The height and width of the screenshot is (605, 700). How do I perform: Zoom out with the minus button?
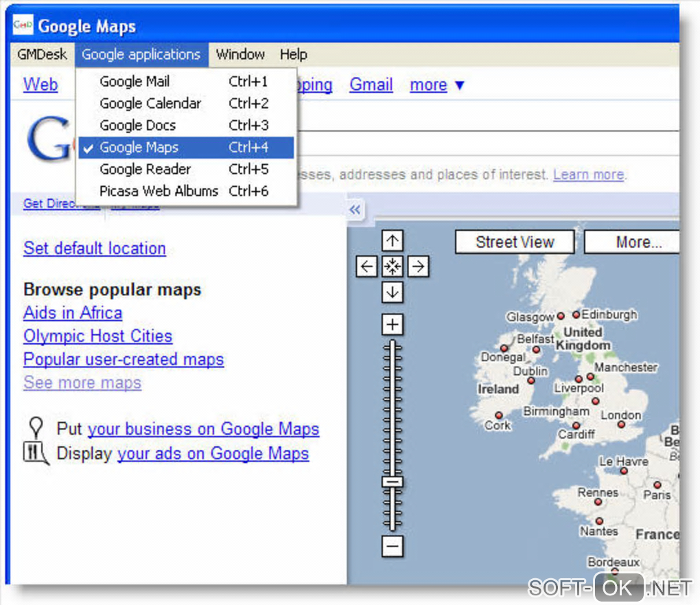tap(393, 547)
